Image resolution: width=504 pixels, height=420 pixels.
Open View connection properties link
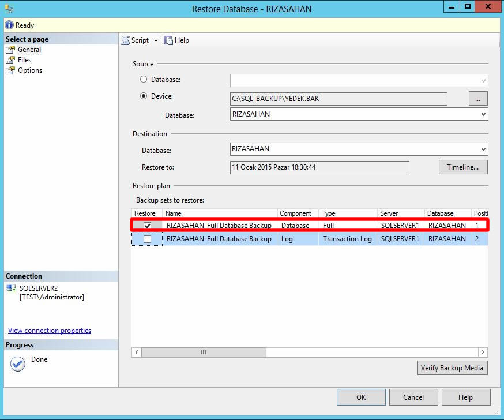point(50,331)
